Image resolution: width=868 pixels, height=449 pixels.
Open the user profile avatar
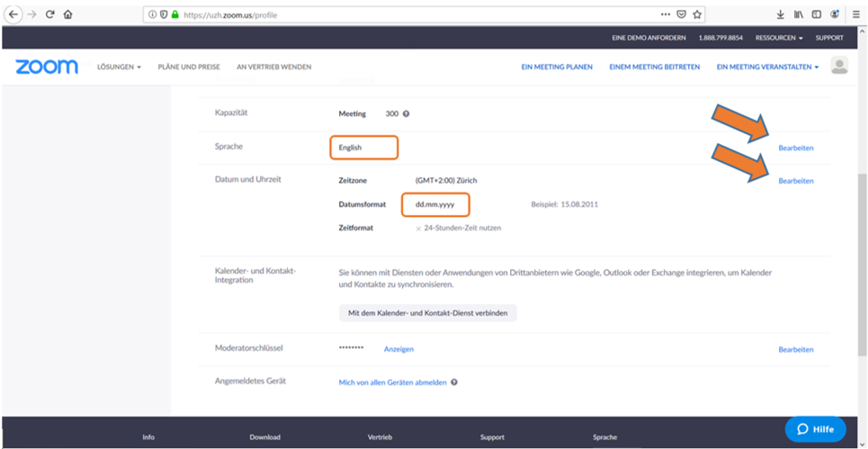pos(839,66)
